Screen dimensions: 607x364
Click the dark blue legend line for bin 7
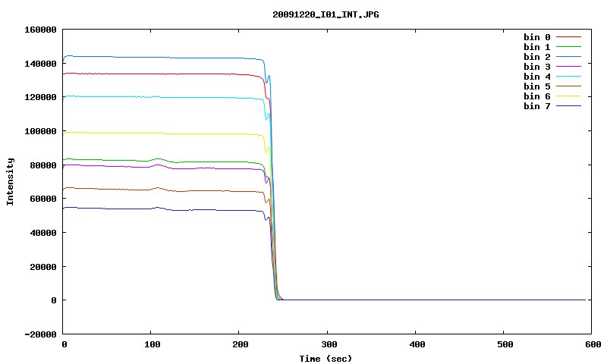(x=568, y=105)
